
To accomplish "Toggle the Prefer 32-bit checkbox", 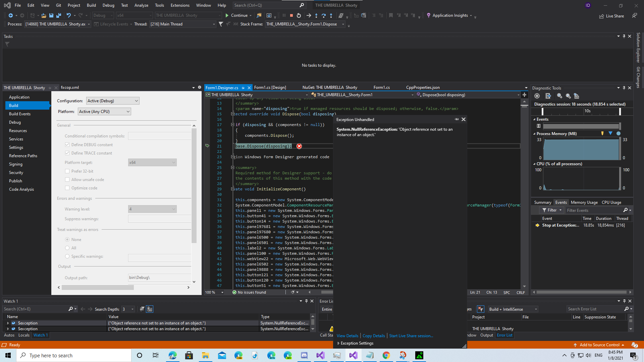I will 67,171.
